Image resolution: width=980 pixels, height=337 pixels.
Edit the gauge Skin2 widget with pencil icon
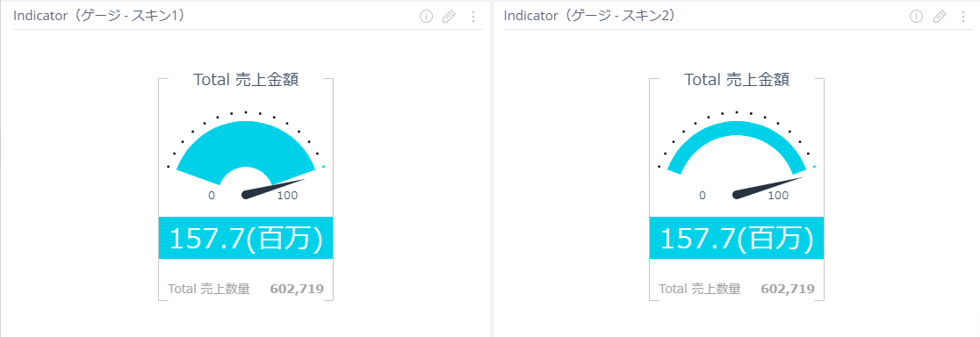pos(940,17)
